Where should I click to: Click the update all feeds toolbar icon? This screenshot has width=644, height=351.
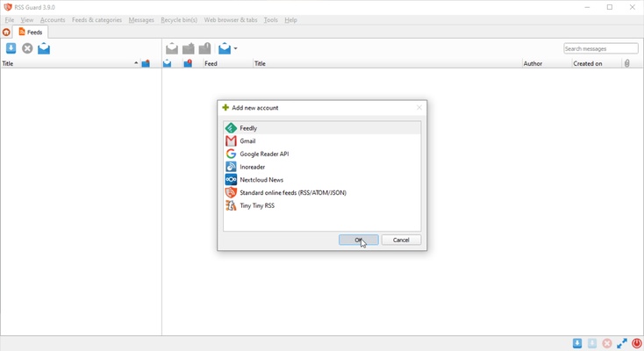[11, 48]
